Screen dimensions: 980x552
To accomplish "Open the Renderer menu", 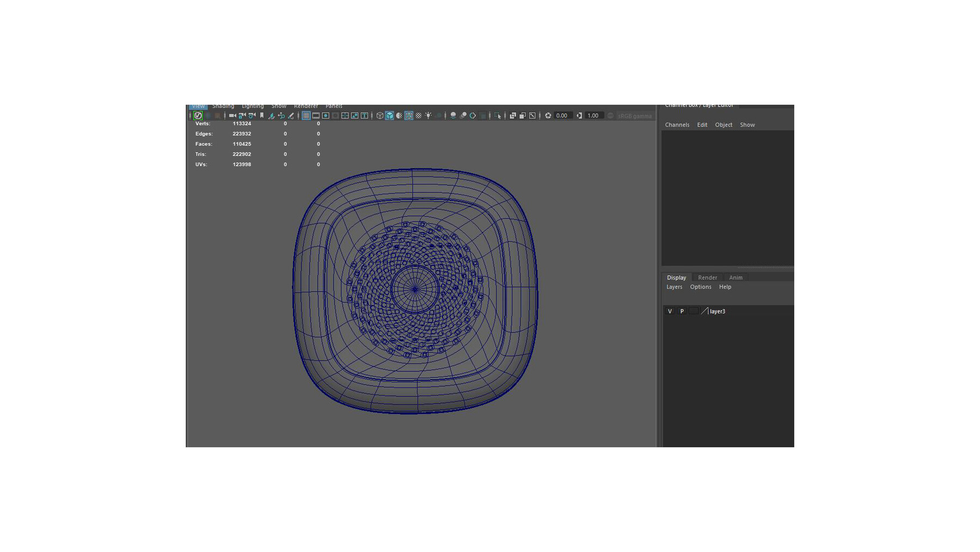I will coord(306,106).
